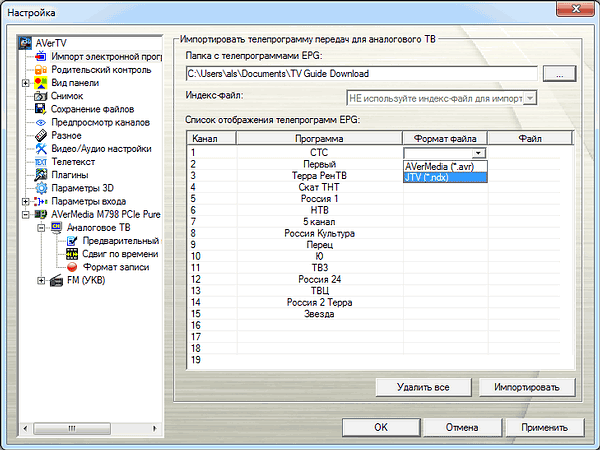Click the Parental control padlock icon
Viewport: 600px width, 450px height.
(x=41, y=70)
